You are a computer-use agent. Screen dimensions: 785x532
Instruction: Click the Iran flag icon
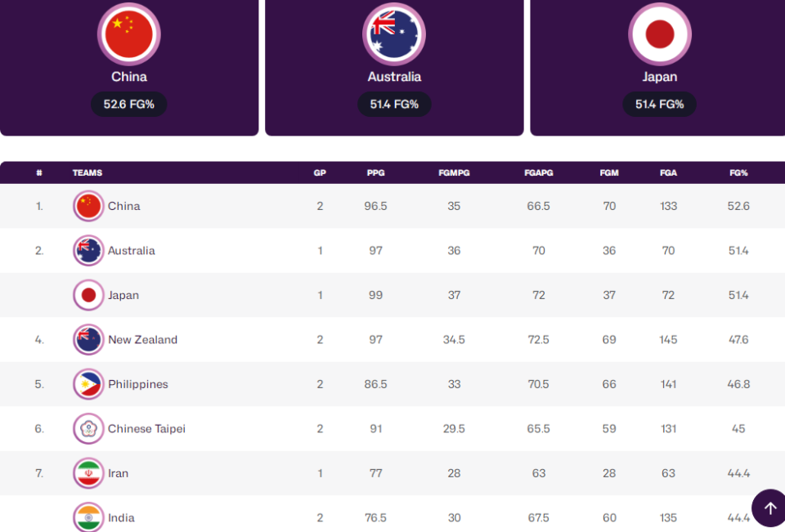click(88, 473)
